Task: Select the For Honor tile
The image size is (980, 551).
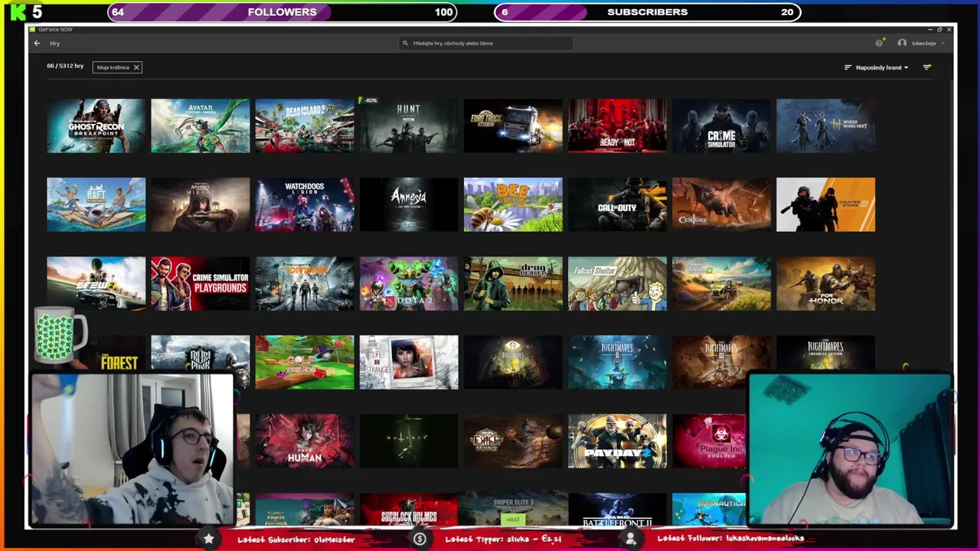Action: (x=825, y=283)
